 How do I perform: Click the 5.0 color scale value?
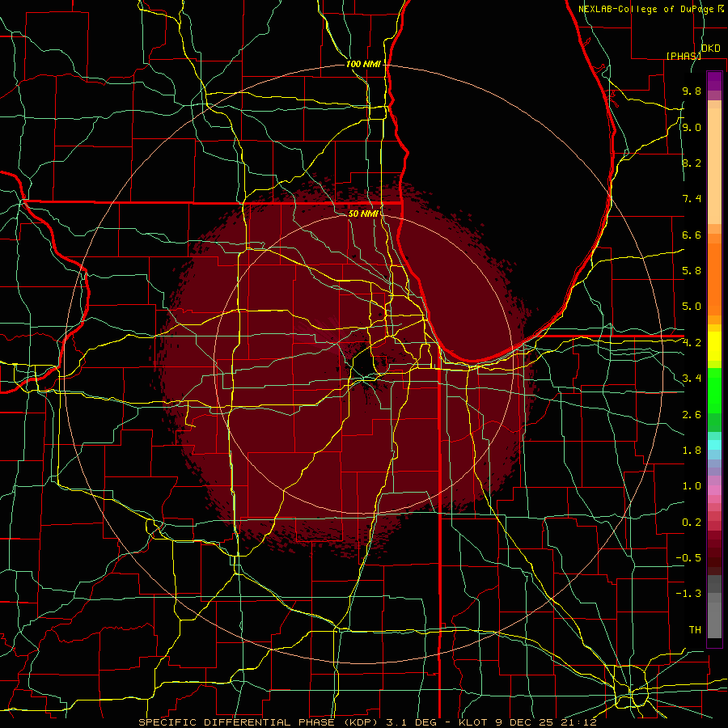coord(692,307)
